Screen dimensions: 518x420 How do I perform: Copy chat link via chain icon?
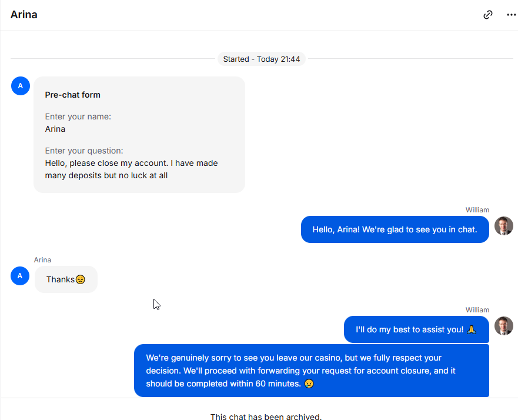coord(487,15)
